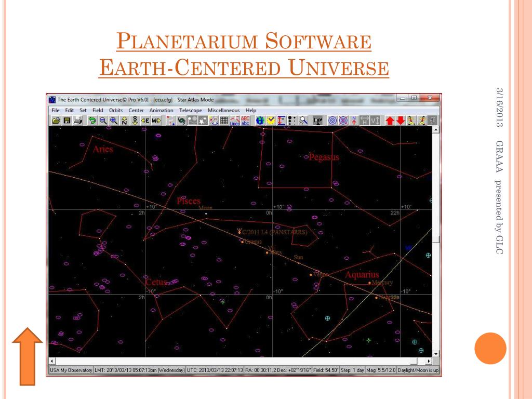Toggle stars display icon in toolbar
Viewport: 532px width, 399px height.
pos(170,121)
